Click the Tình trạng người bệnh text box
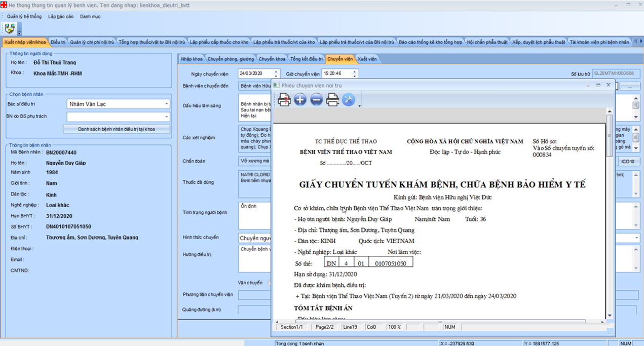644x346 pixels. pos(254,216)
